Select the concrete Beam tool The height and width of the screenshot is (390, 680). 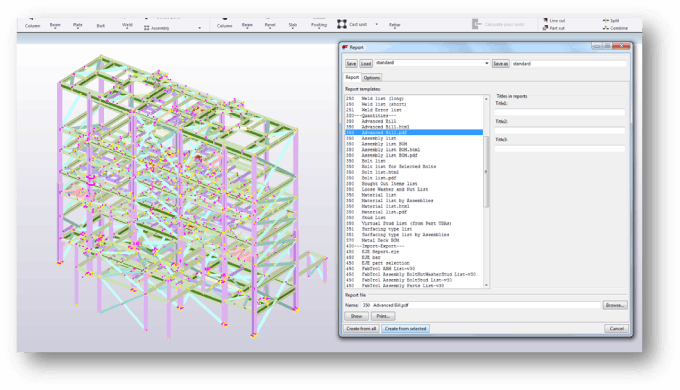tap(247, 25)
